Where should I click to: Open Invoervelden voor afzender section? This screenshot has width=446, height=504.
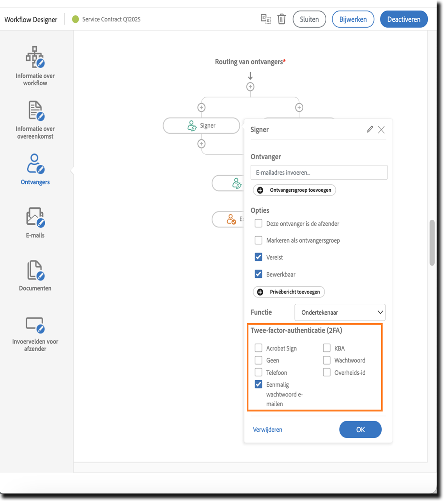point(35,334)
